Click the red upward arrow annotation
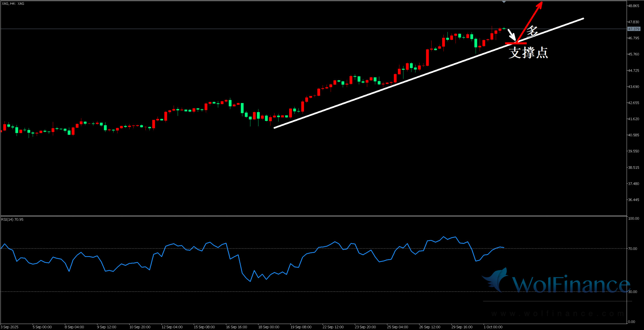This screenshot has width=644, height=330. pos(530,22)
